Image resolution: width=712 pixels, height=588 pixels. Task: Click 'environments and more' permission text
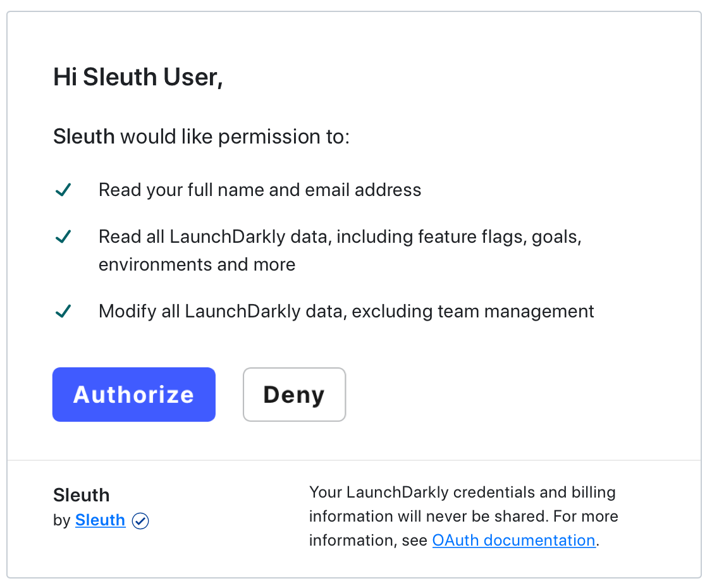[x=197, y=264]
